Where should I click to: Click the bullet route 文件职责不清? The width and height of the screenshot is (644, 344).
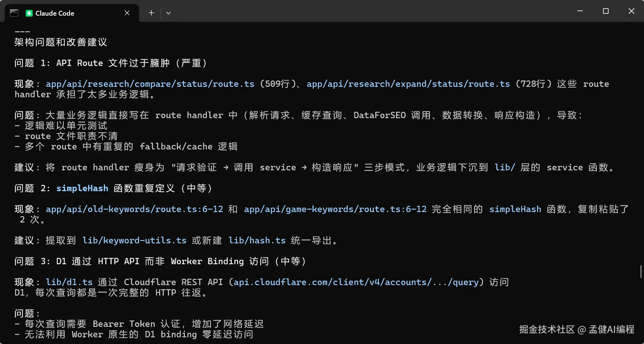66,136
